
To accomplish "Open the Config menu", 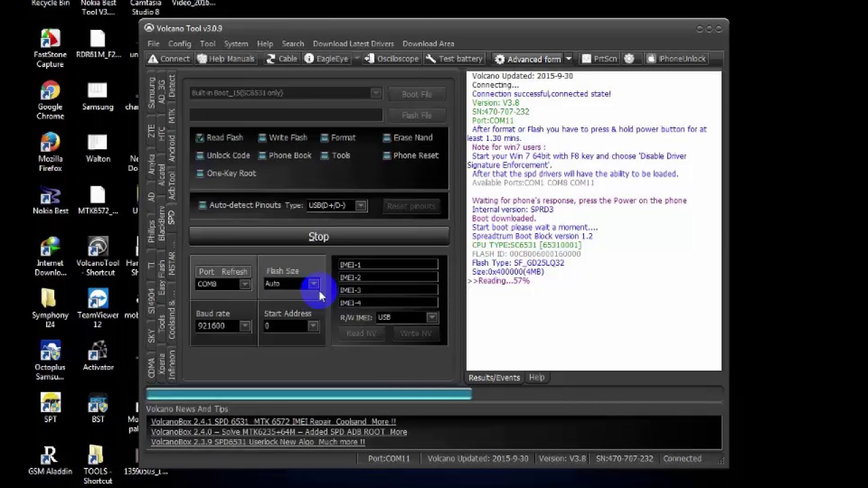I will click(x=179, y=44).
